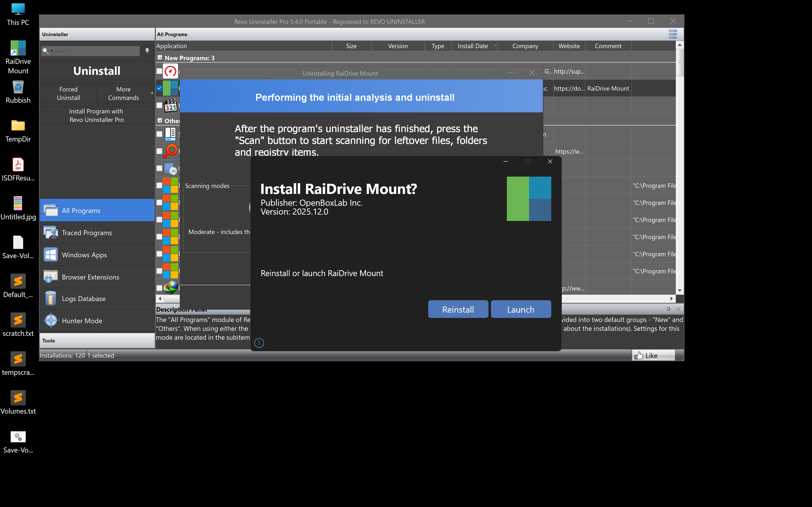Click the info icon in installer dialog
This screenshot has width=812, height=507.
pyautogui.click(x=259, y=343)
